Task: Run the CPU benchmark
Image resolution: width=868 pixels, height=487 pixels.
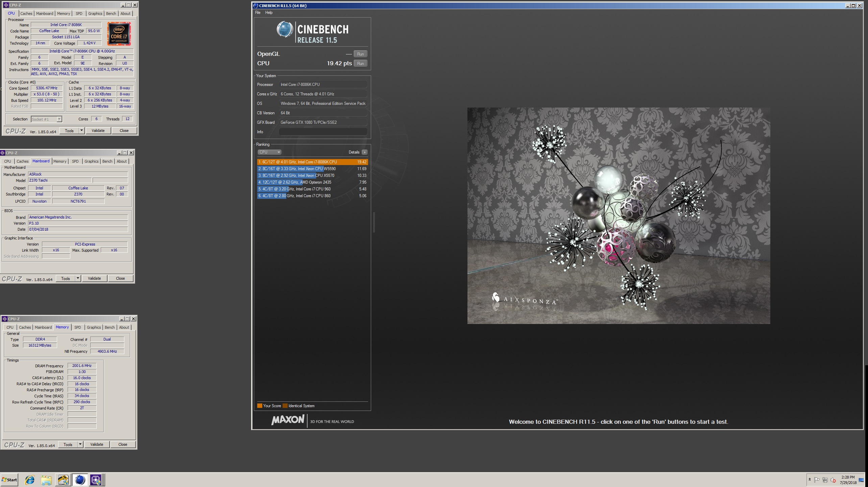Action: (361, 64)
